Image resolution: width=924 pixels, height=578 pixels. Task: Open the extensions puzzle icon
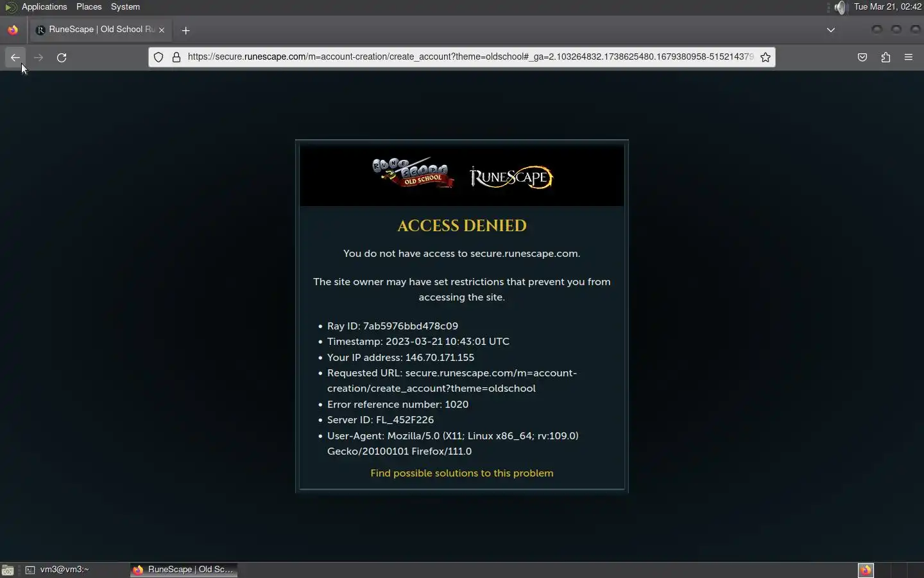(886, 57)
